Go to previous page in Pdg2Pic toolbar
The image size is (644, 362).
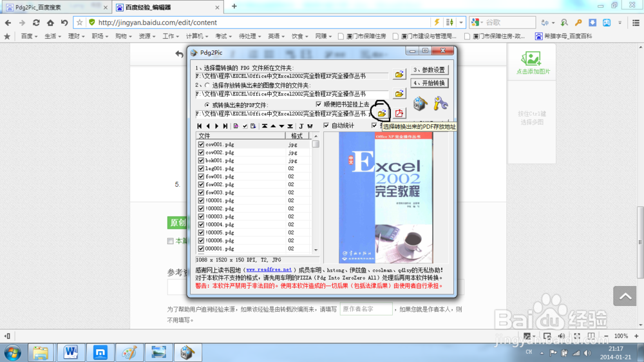pyautogui.click(x=208, y=126)
